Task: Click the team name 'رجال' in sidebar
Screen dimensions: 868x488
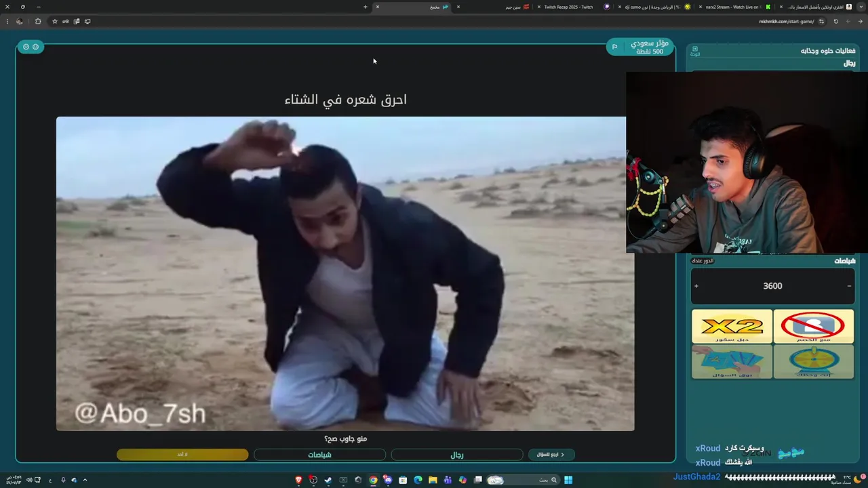Action: point(849,63)
